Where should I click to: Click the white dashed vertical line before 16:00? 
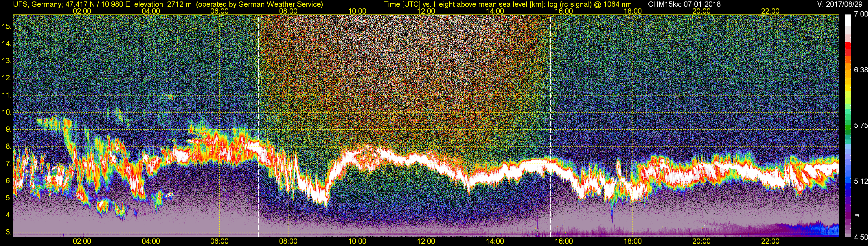pos(551,126)
